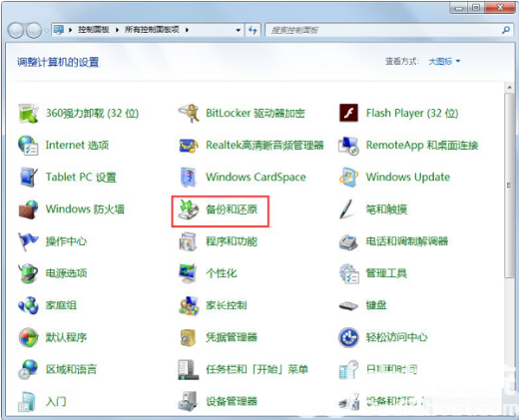Open the Realtek高清晰音频管理器 text link
The height and width of the screenshot is (420, 519).
264,145
